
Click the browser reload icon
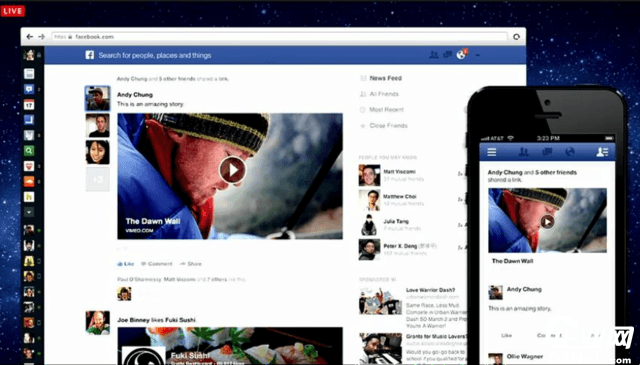(516, 37)
